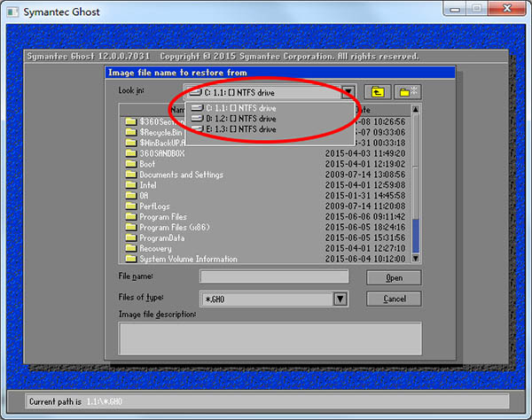Go up one folder level icon
532x420 pixels.
378,92
